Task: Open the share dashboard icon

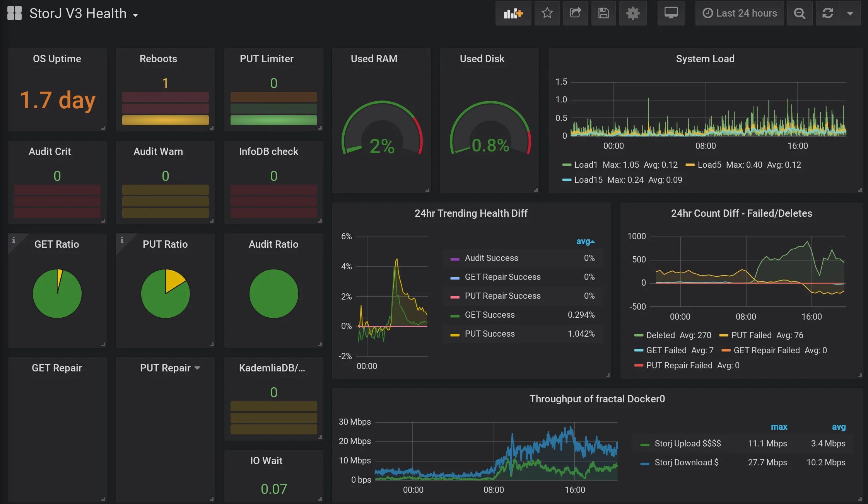Action: [575, 14]
